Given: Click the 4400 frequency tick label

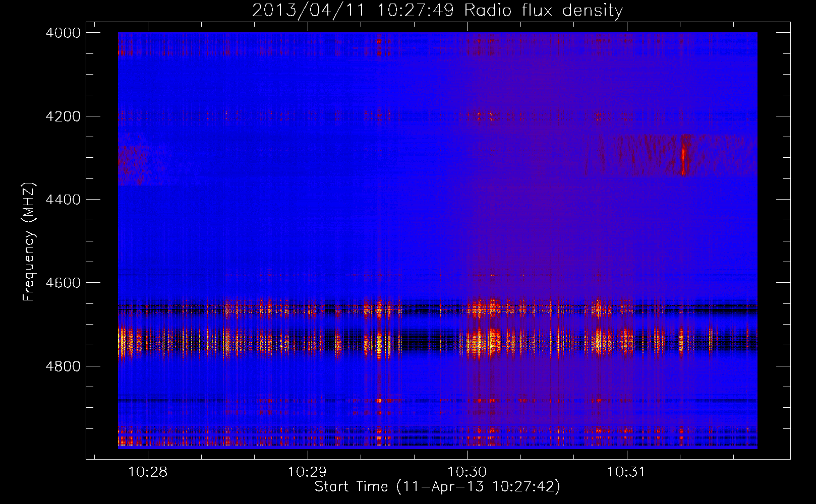Looking at the screenshot, I should (x=63, y=200).
